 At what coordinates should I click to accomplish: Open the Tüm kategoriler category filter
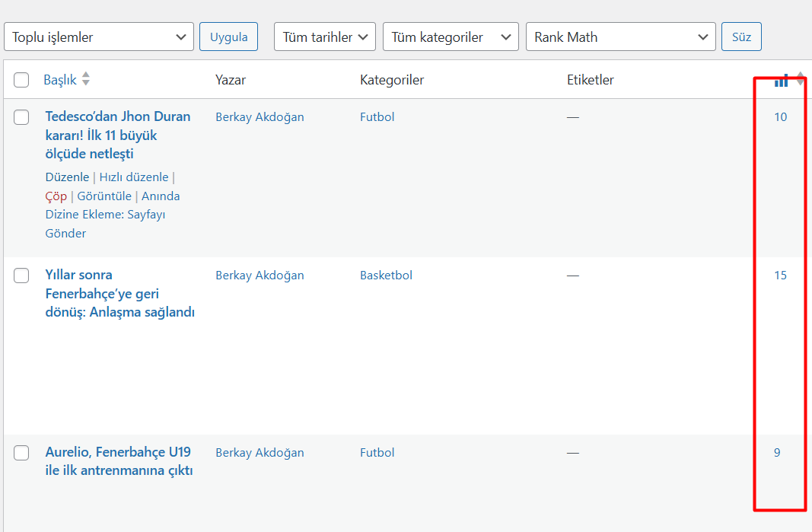pyautogui.click(x=451, y=37)
